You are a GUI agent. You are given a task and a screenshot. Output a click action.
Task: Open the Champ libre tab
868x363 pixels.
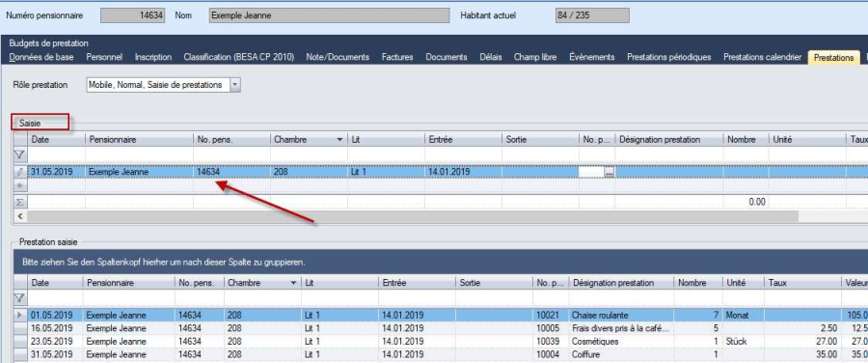tap(535, 57)
